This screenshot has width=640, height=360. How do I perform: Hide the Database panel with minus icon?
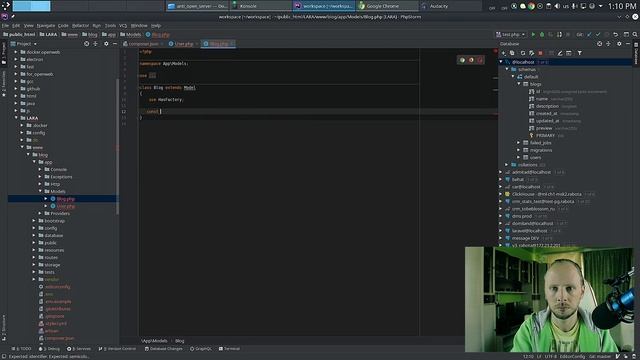point(628,44)
